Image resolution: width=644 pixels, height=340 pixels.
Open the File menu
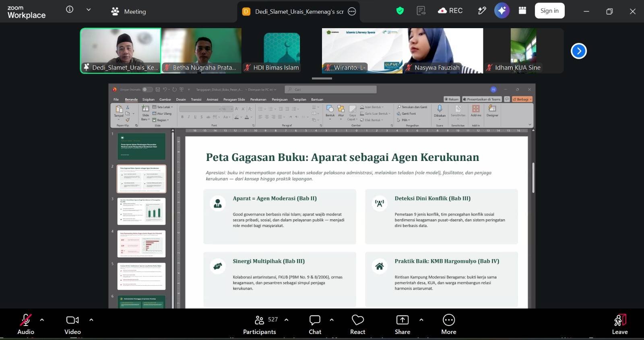116,99
